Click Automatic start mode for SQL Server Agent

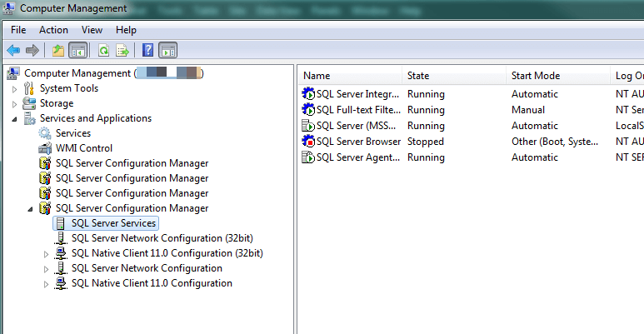[x=535, y=157]
